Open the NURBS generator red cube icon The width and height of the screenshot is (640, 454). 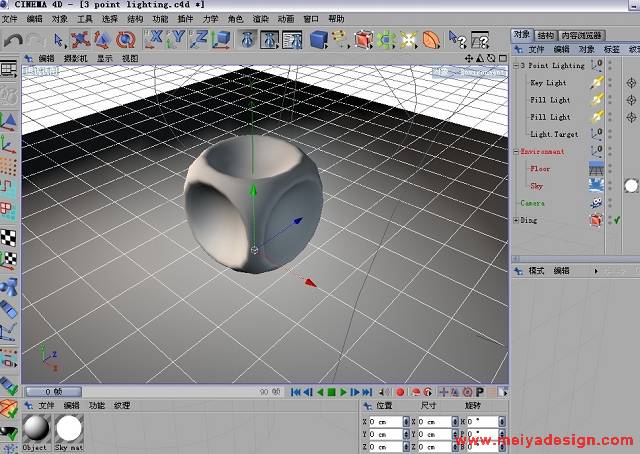coord(363,40)
